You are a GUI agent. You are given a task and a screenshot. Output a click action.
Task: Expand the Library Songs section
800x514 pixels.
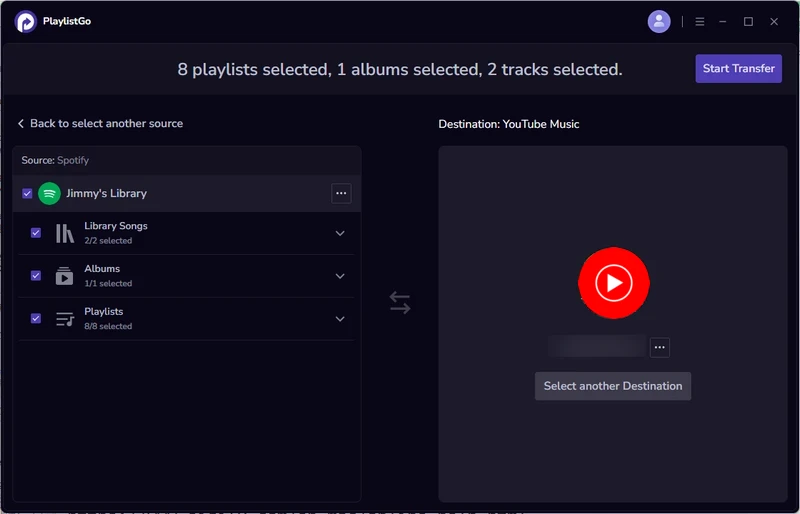(x=340, y=233)
